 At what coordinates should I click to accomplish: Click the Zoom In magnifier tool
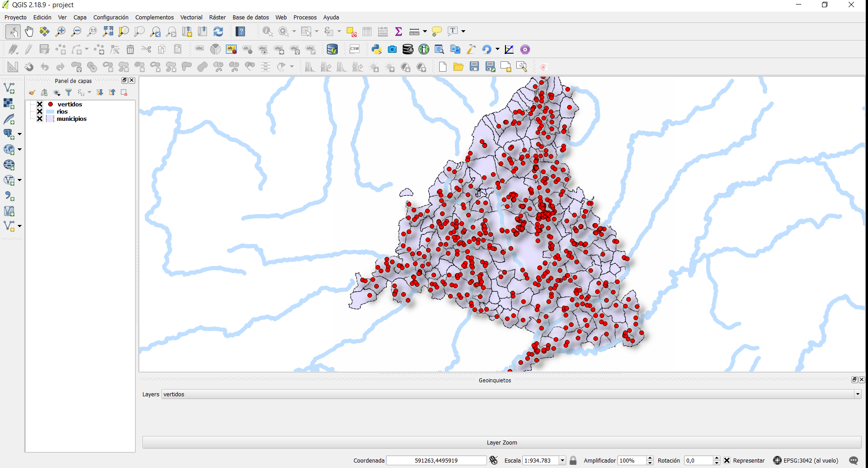[60, 31]
